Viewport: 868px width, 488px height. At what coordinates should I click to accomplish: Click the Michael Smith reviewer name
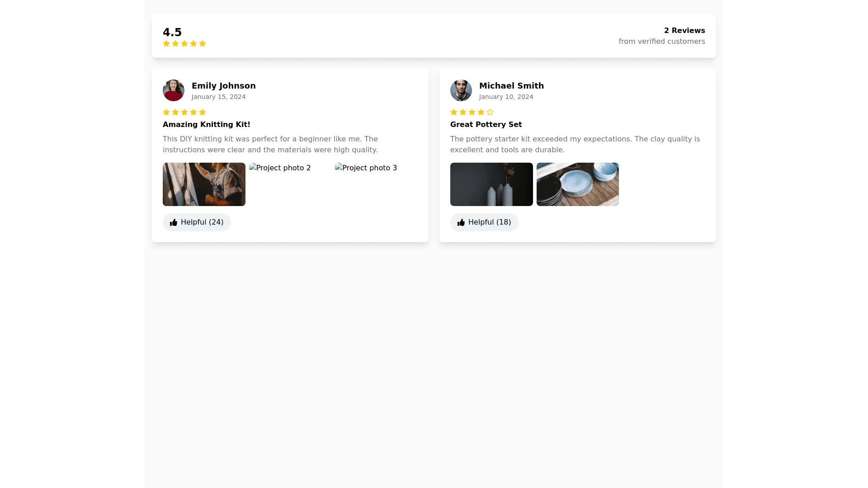(x=511, y=86)
